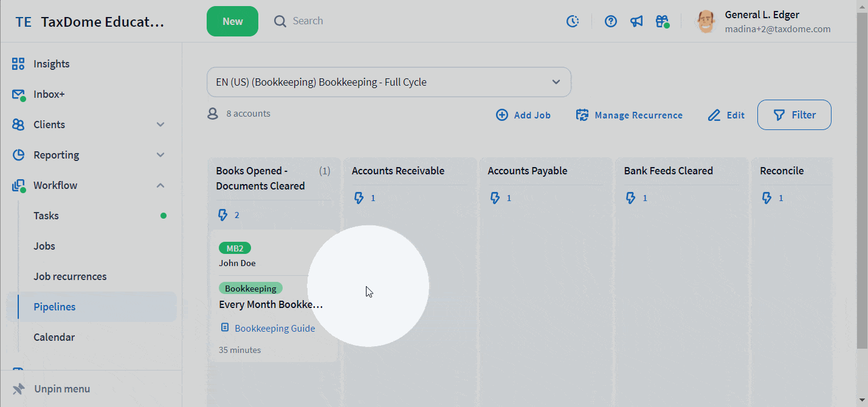Viewport: 868px width, 407px height.
Task: Click the Filter button
Action: click(x=794, y=115)
